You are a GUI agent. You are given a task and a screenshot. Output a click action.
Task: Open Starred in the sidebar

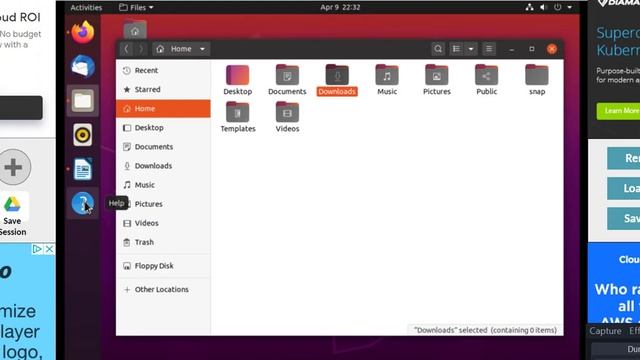(x=163, y=89)
